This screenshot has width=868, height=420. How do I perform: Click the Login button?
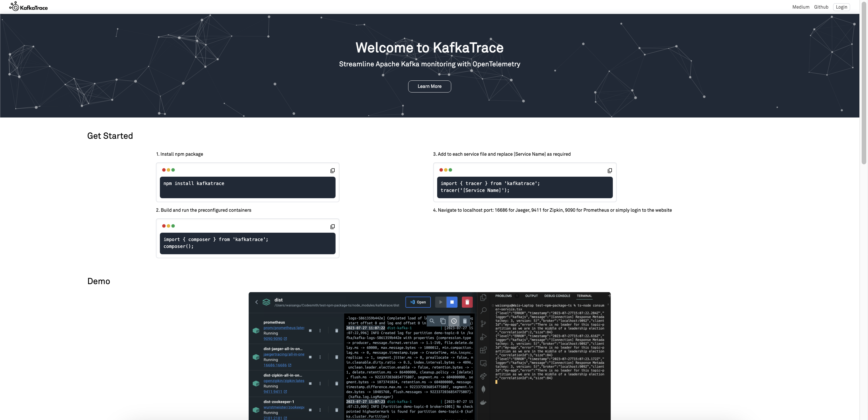(841, 7)
